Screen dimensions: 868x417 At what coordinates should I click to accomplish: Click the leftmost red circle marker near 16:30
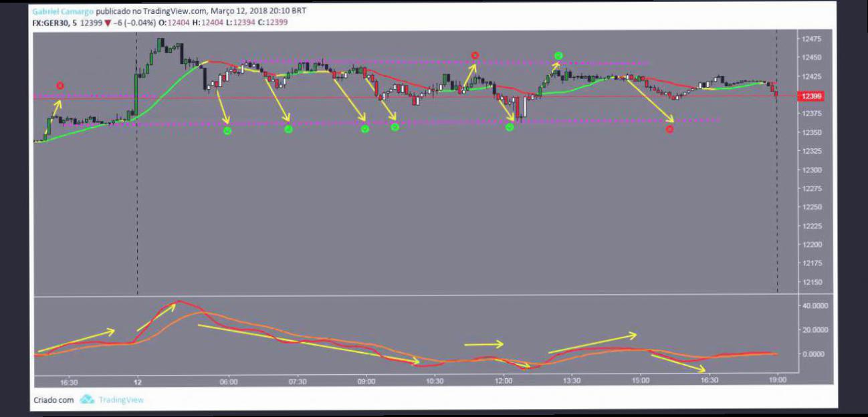click(x=60, y=86)
